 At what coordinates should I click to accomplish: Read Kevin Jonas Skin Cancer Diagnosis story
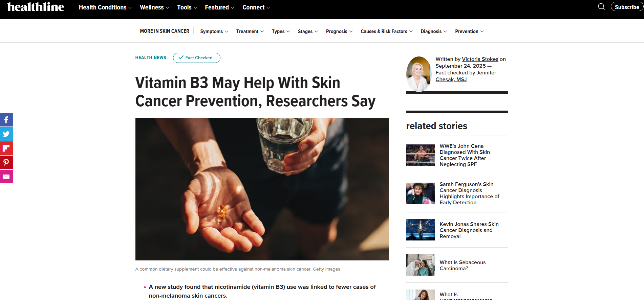point(469,230)
